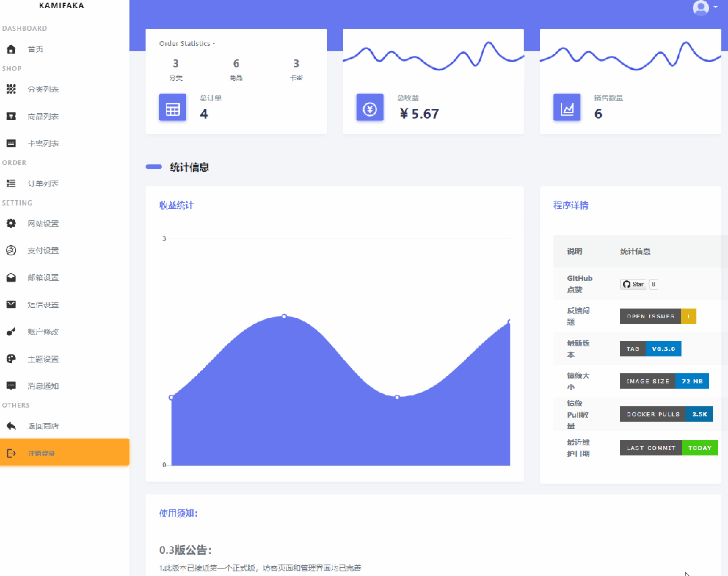
Task: Open the TAG v0.3.0 badge
Action: (650, 348)
